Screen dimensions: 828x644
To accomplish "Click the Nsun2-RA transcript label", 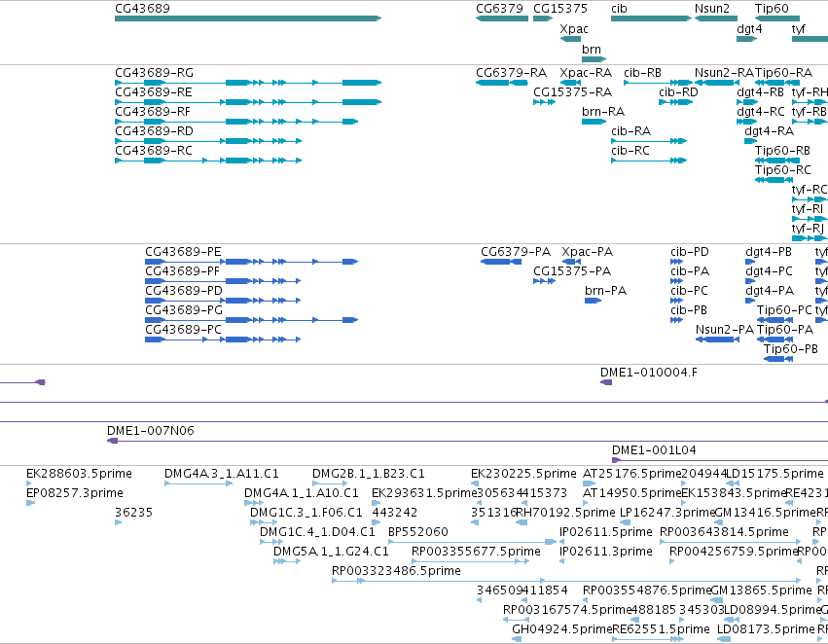I will coord(724,73).
